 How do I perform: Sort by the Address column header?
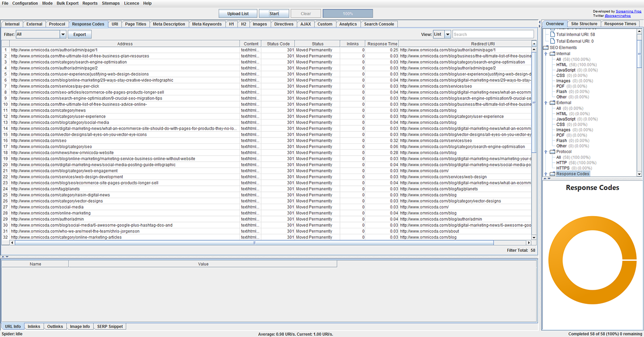coord(125,44)
